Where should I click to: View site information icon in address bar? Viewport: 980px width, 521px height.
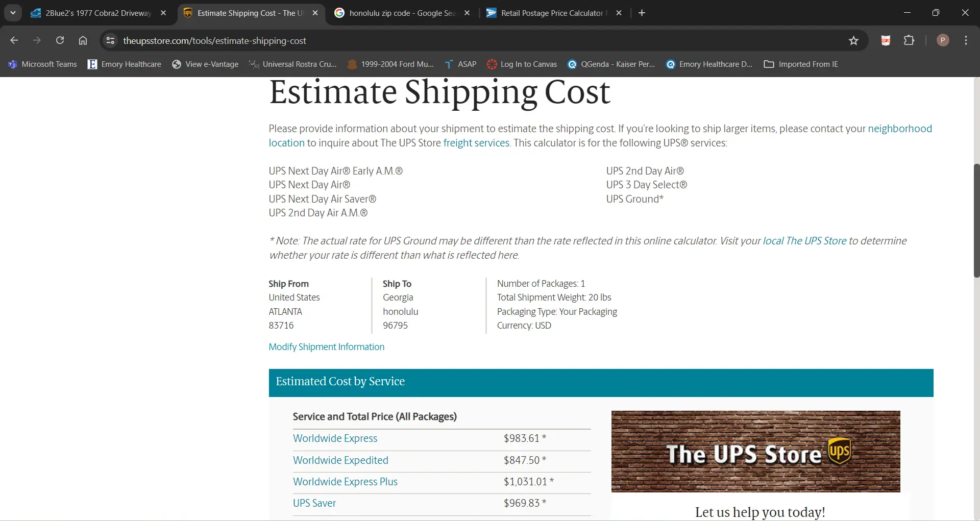110,40
